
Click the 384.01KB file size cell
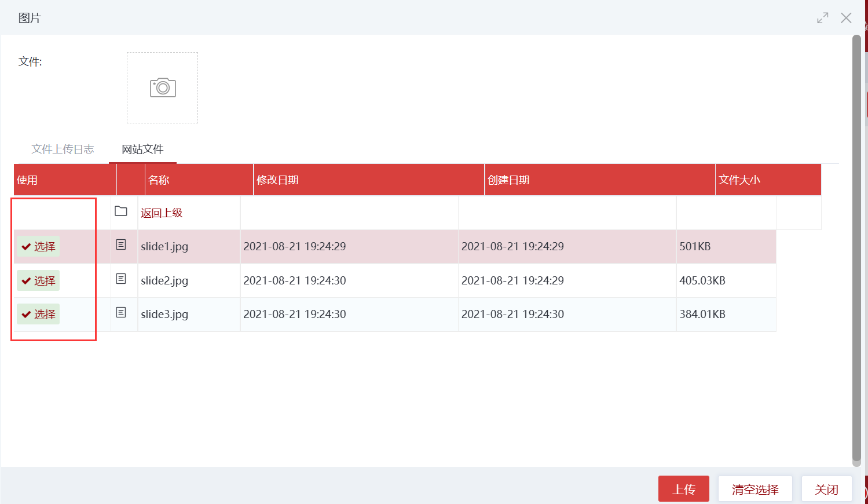[726, 314]
